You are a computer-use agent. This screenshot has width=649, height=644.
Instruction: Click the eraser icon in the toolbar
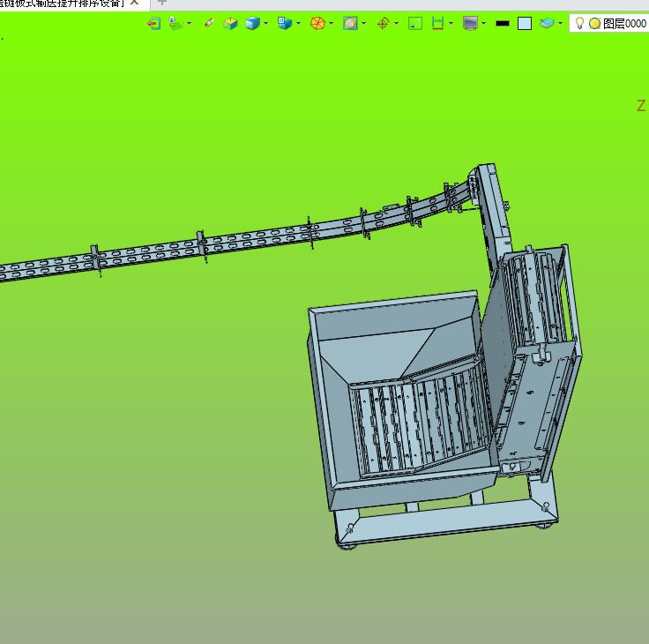point(208,24)
